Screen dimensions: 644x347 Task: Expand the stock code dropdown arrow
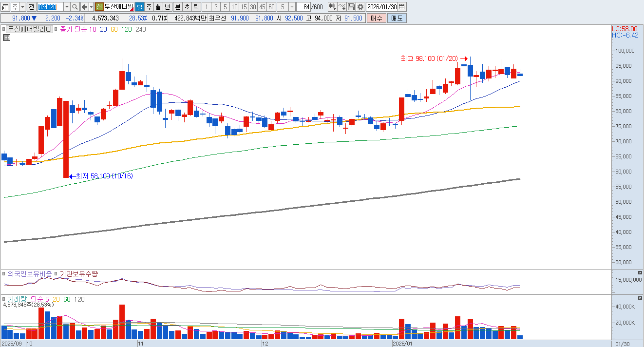(x=67, y=7)
